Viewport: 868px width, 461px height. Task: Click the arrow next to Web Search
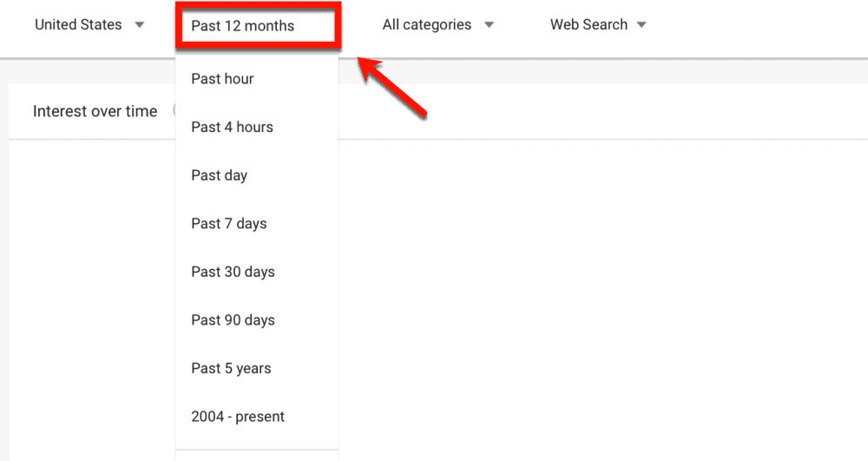[x=641, y=25]
